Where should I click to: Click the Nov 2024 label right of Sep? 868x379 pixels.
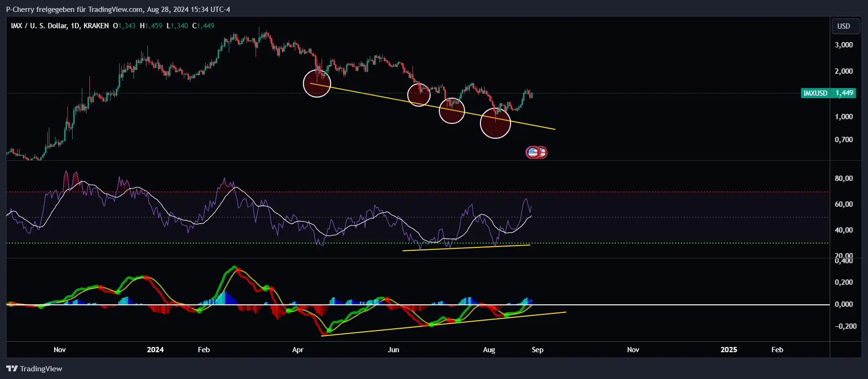point(633,350)
